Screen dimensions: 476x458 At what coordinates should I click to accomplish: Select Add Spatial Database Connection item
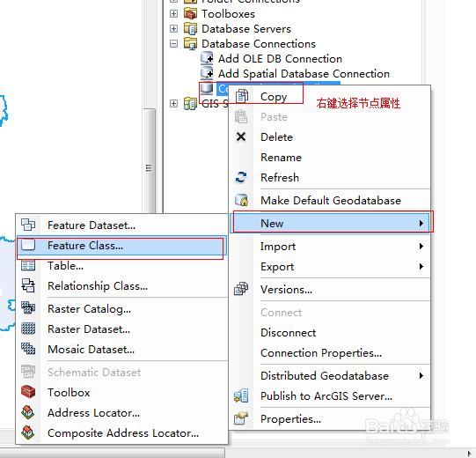pyautogui.click(x=304, y=74)
